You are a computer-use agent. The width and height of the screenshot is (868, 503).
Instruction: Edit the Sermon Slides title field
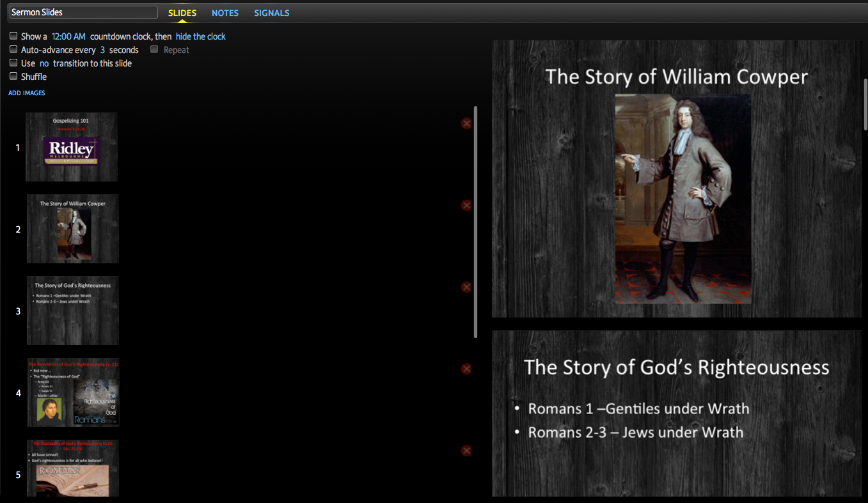click(83, 12)
